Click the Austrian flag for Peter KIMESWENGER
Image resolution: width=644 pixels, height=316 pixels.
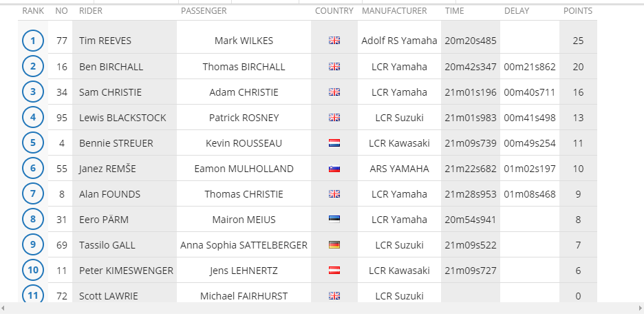(x=334, y=271)
